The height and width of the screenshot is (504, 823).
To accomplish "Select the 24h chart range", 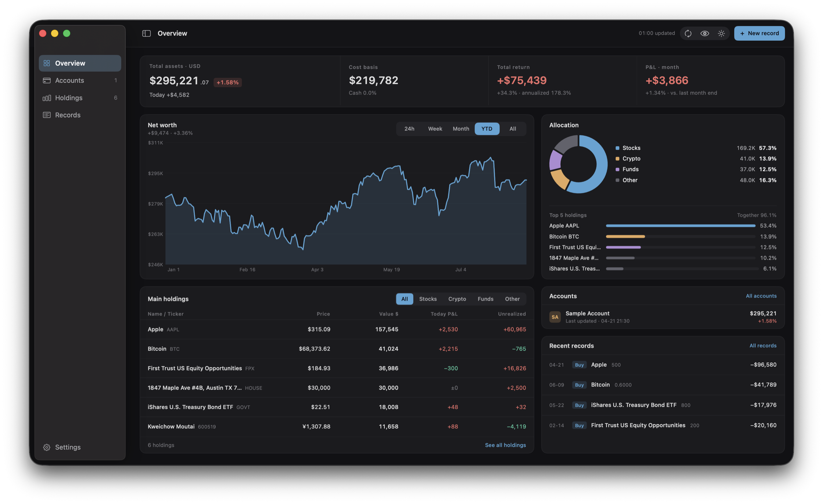I will click(x=409, y=129).
